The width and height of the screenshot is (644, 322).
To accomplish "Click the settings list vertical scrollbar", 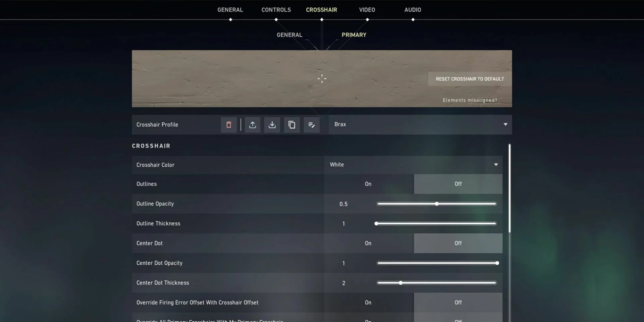I will 509,188.
